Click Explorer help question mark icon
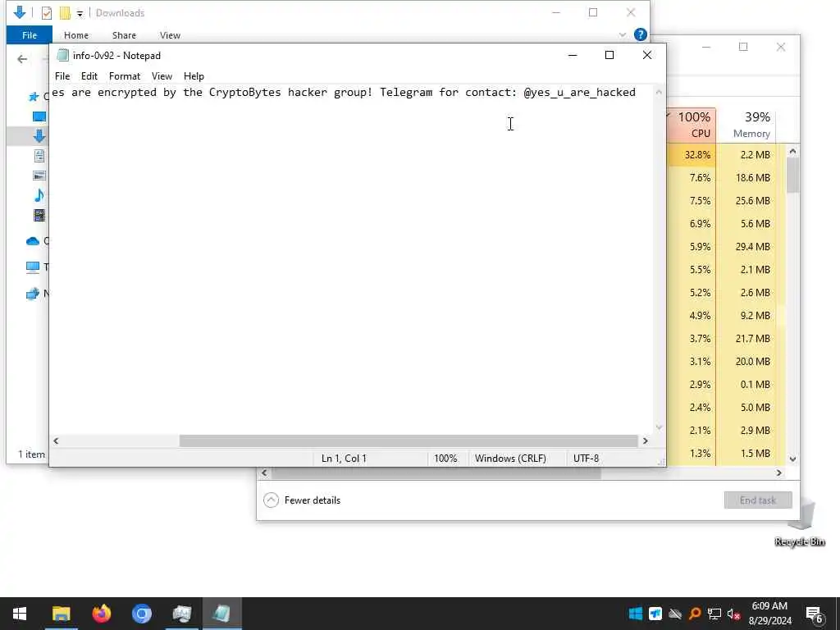The height and width of the screenshot is (630, 840). pos(640,34)
